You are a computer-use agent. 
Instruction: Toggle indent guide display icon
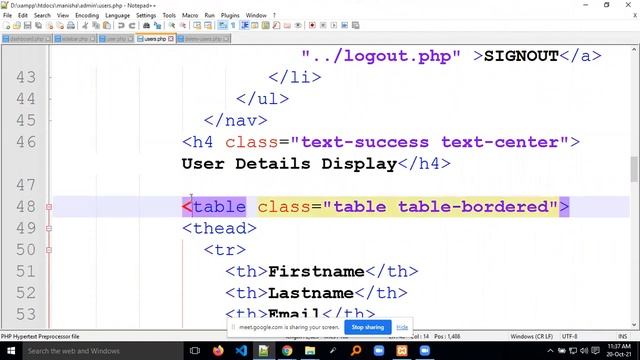[244, 25]
